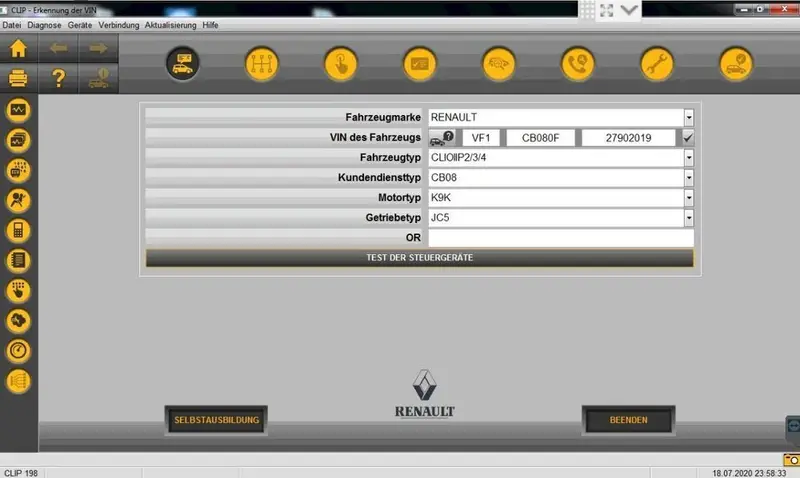Viewport: 800px width, 478px height.
Task: Select RENAULT in Fahrzeugmarke field
Action: (556, 117)
